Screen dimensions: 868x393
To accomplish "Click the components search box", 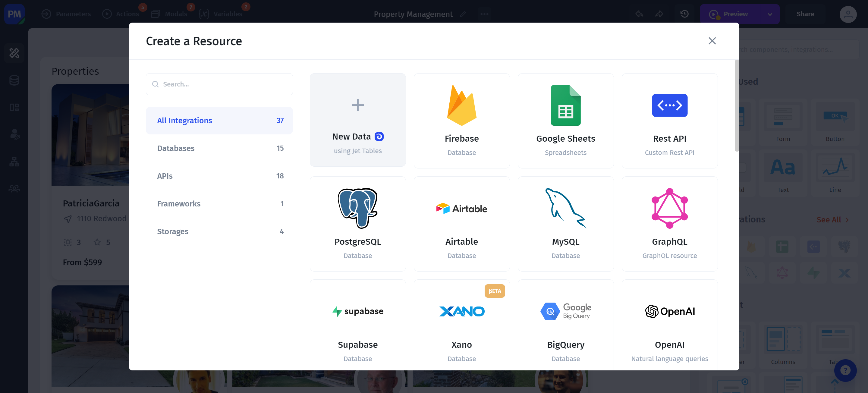I will [799, 49].
